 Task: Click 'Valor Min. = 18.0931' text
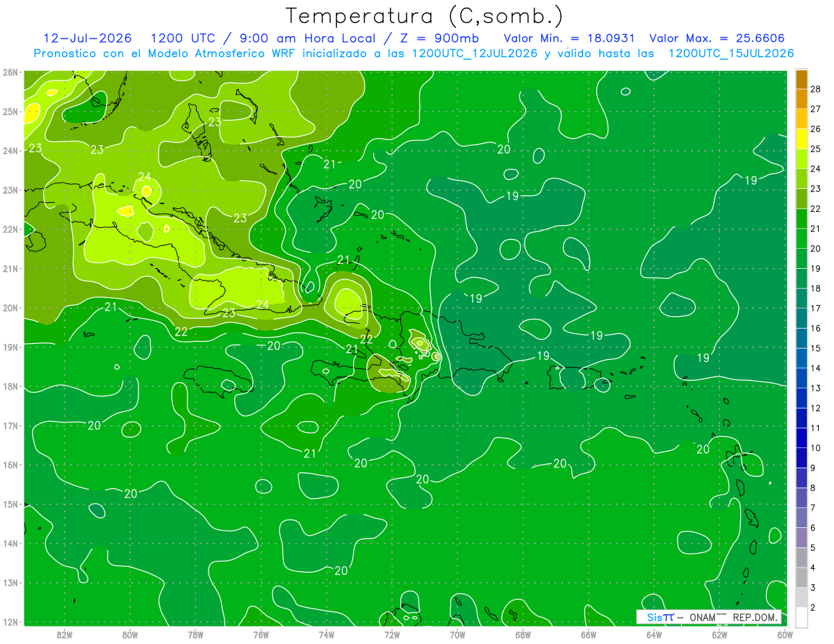(x=569, y=38)
